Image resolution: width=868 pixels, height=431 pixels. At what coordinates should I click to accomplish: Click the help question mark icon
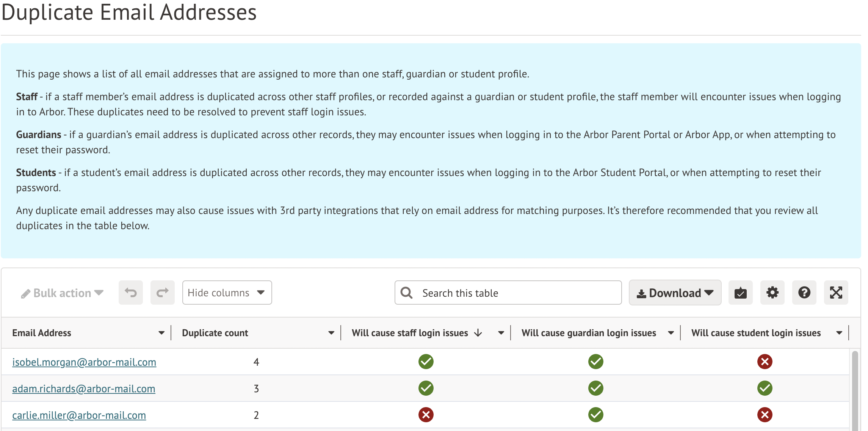804,293
